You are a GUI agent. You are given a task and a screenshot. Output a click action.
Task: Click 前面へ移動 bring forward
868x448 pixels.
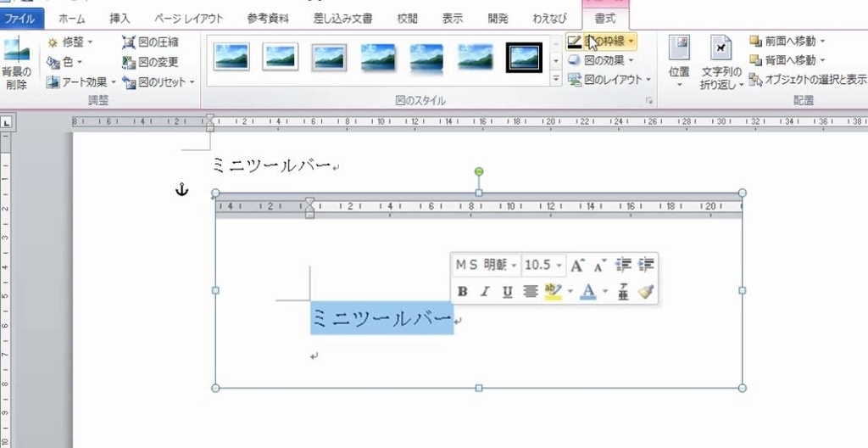point(787,41)
